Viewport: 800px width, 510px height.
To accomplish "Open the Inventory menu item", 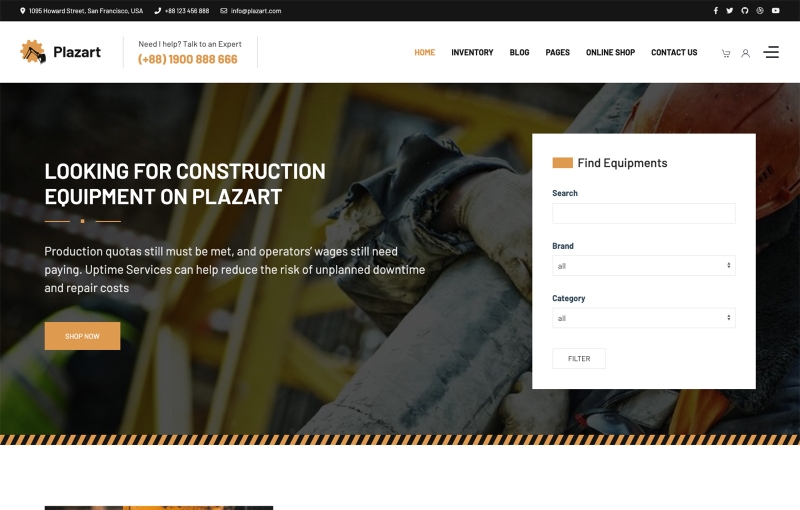I will (x=472, y=53).
